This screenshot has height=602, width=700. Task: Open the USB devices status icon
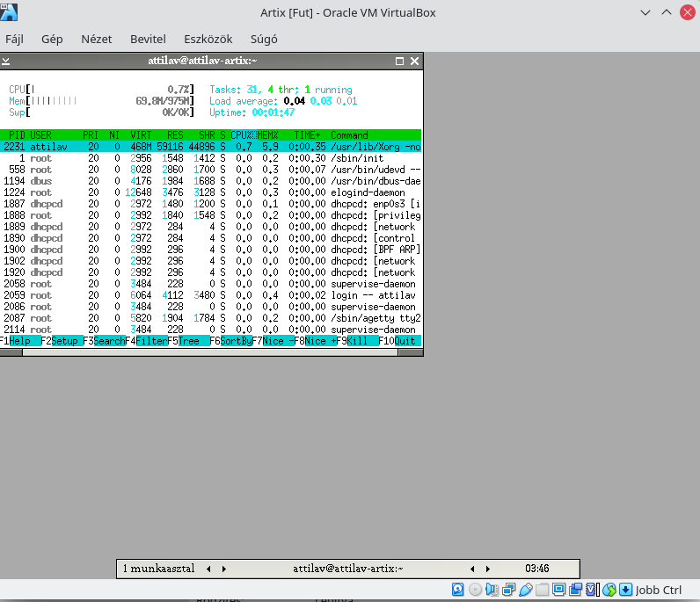[x=526, y=590]
